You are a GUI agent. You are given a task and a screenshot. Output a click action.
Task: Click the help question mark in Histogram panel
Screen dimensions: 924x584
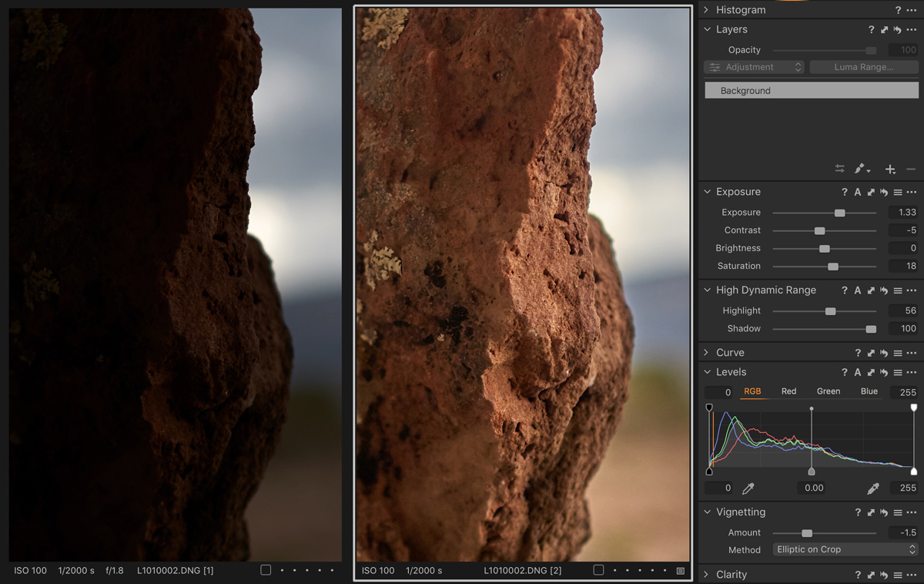click(898, 10)
